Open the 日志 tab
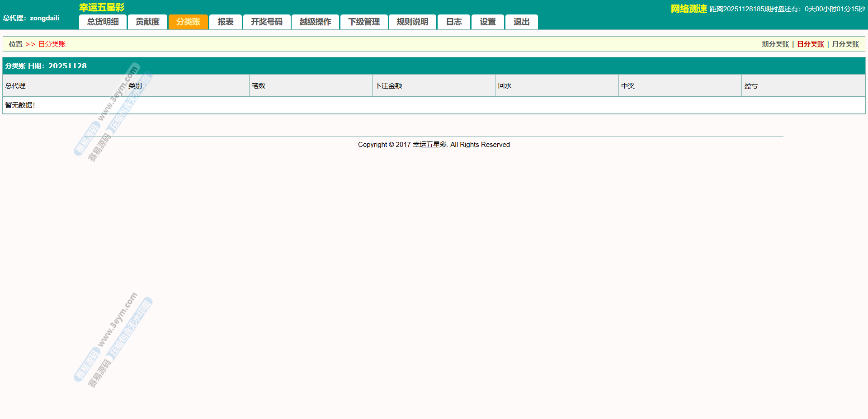The height and width of the screenshot is (419, 868). click(454, 22)
